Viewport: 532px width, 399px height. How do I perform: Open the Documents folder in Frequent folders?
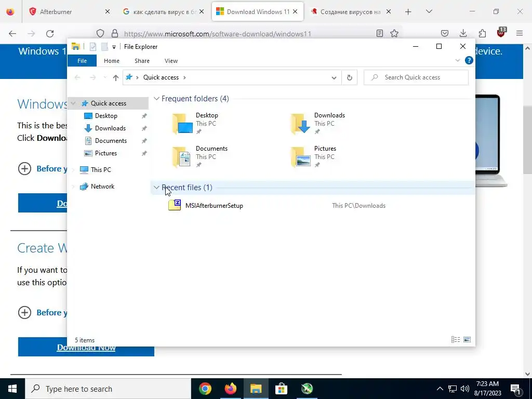[200, 157]
